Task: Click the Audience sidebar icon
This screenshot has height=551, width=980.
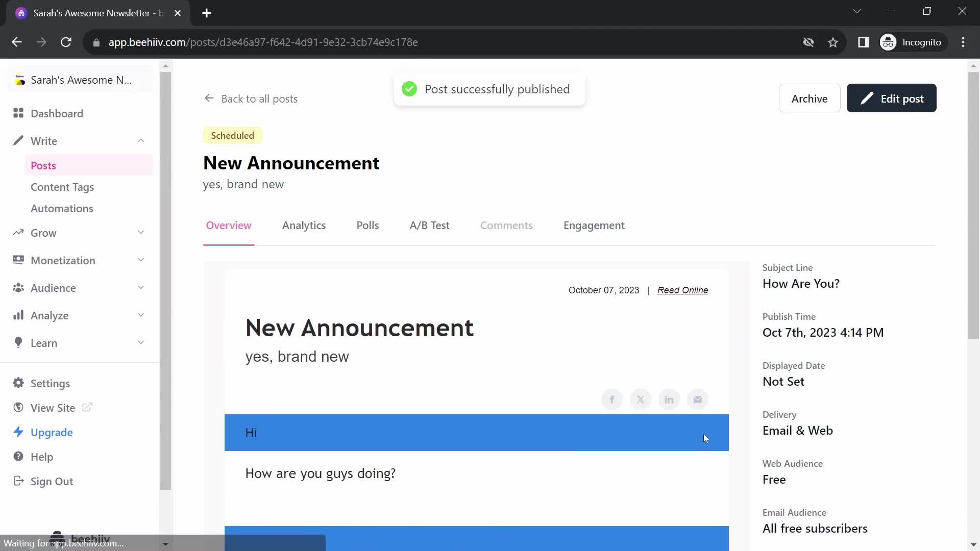Action: tap(19, 288)
